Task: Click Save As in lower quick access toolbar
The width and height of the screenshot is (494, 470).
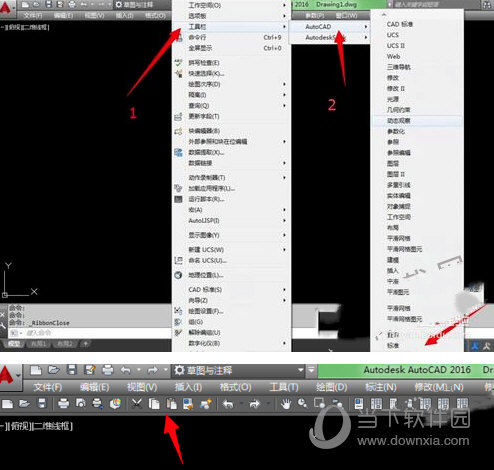Action: tap(90, 370)
